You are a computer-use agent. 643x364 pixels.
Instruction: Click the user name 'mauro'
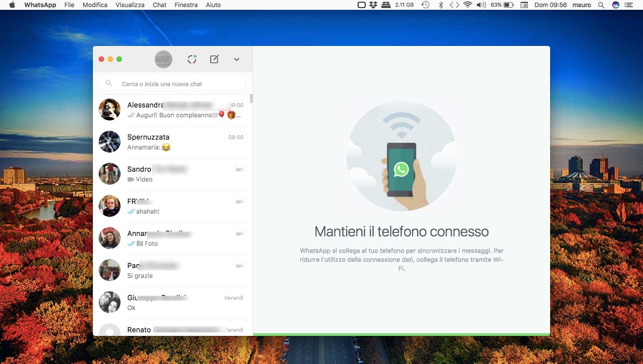pyautogui.click(x=582, y=5)
